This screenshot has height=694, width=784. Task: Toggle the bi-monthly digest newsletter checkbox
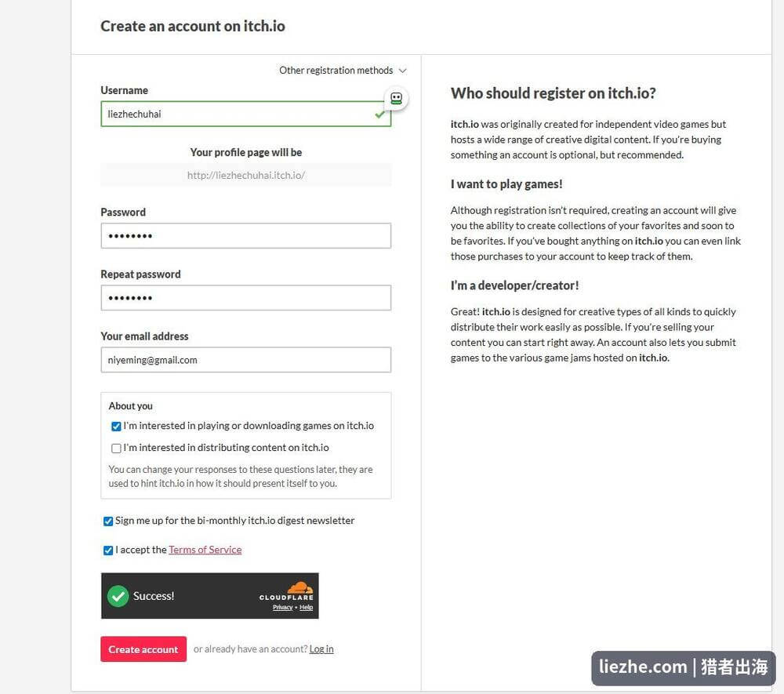108,521
